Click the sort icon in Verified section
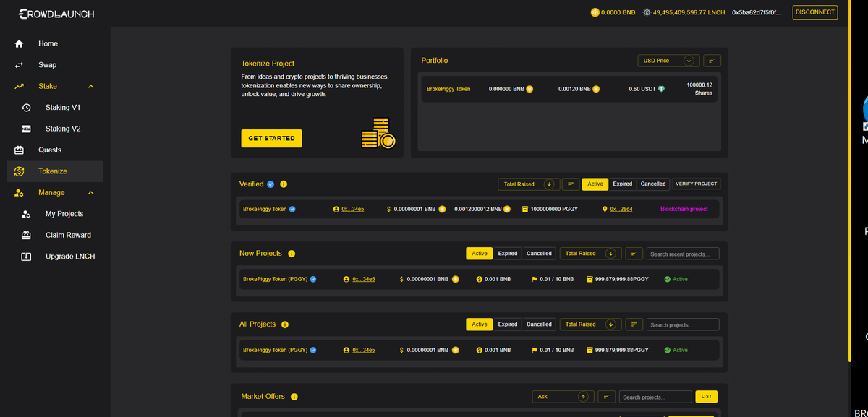Viewport: 868px width, 417px height. [571, 184]
